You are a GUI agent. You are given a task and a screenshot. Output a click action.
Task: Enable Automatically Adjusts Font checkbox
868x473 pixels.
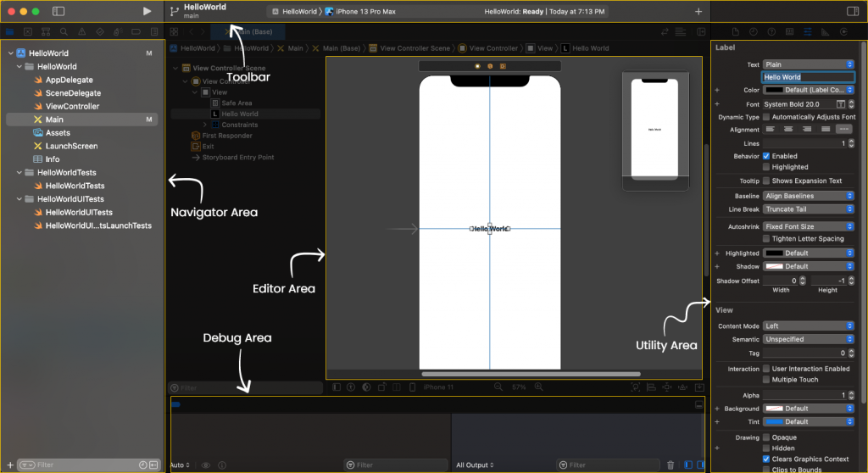pyautogui.click(x=766, y=117)
